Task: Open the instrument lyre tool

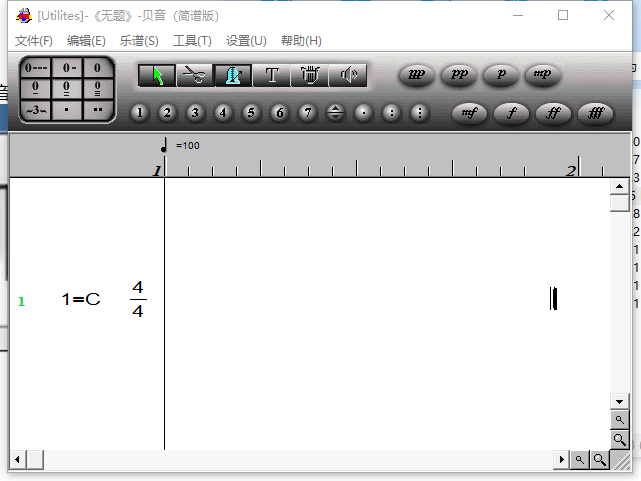Action: (309, 75)
